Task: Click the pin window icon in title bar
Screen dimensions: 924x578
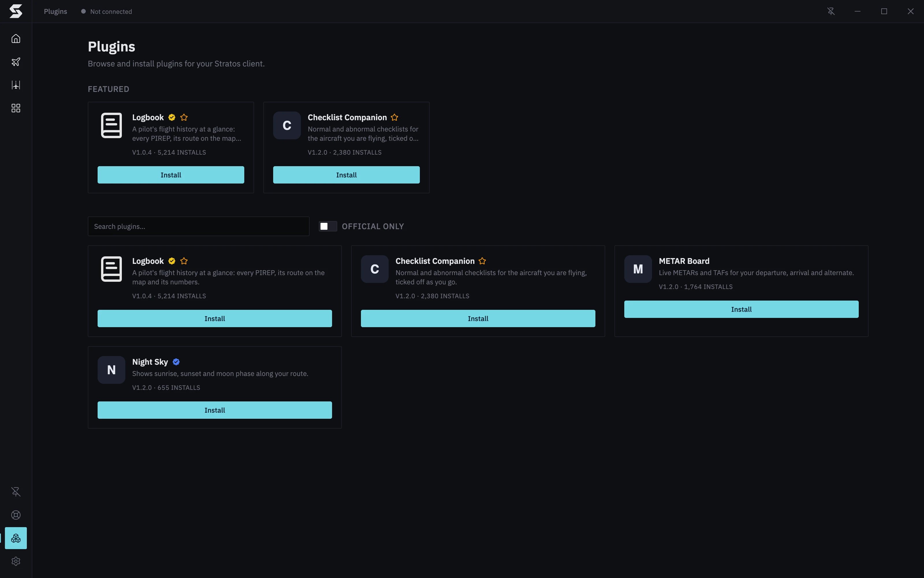Action: point(831,12)
